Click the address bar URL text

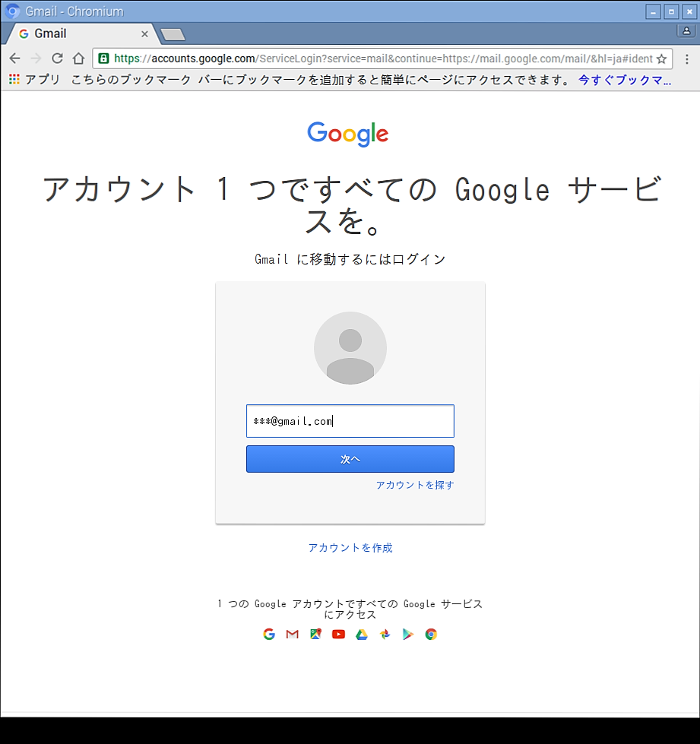pyautogui.click(x=384, y=59)
